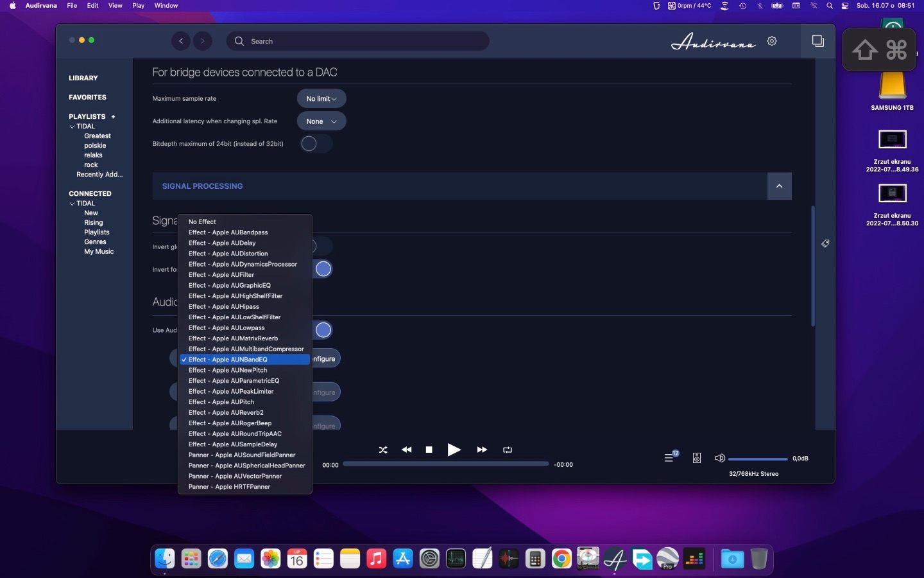Focus the Search field
This screenshot has width=924, height=578.
(x=358, y=41)
